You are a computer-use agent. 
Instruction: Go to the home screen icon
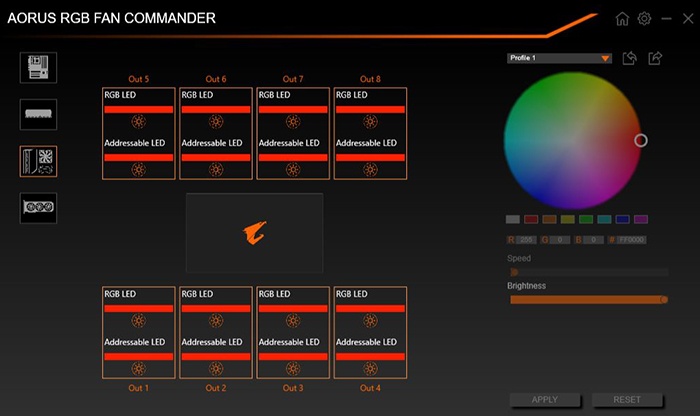pos(622,19)
